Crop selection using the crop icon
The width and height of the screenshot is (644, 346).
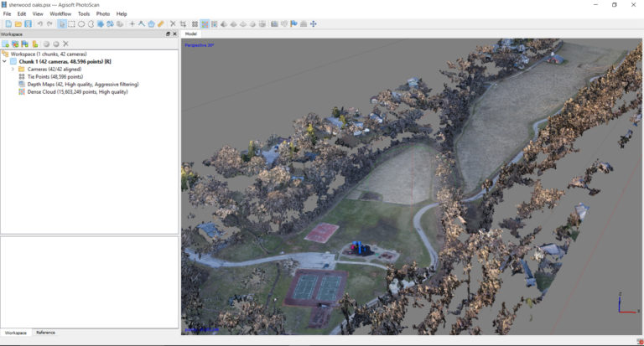click(183, 23)
